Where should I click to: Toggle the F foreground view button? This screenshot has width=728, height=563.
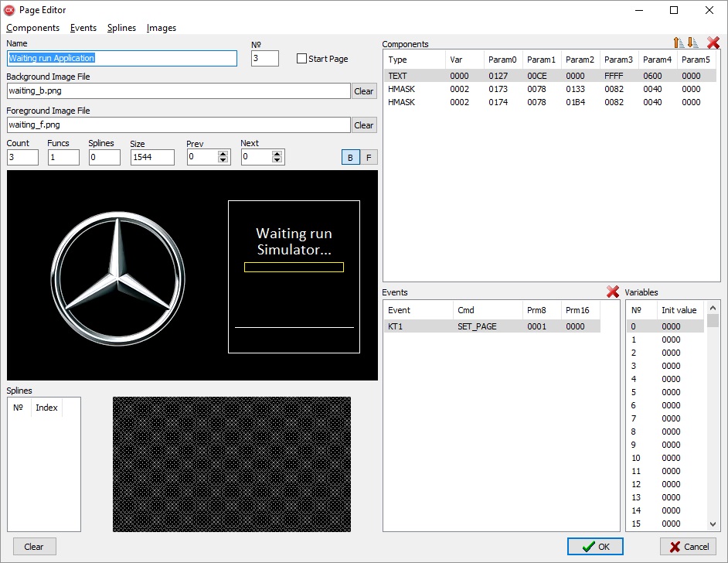click(x=369, y=157)
